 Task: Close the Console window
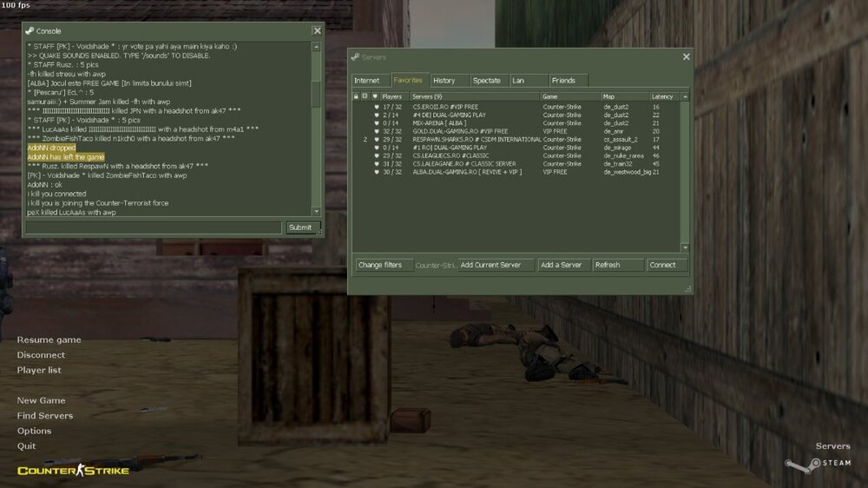pos(317,30)
